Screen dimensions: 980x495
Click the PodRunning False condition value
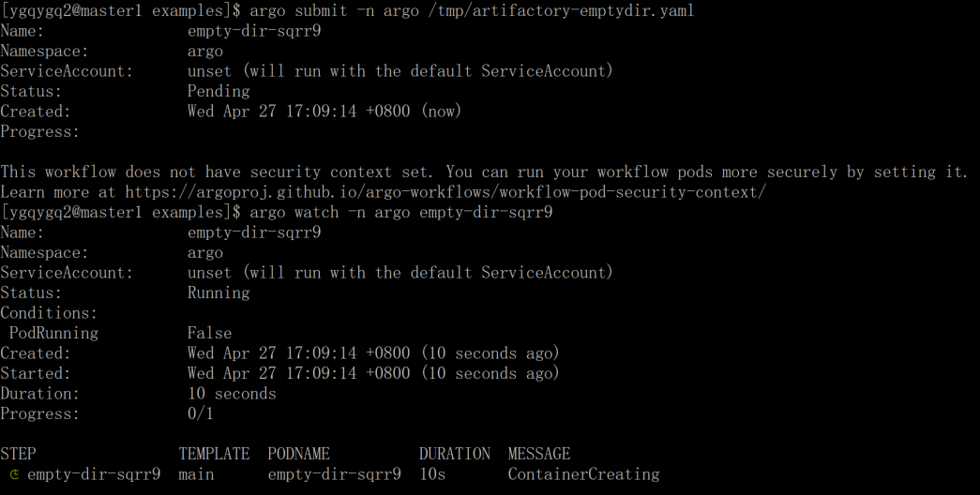point(209,333)
